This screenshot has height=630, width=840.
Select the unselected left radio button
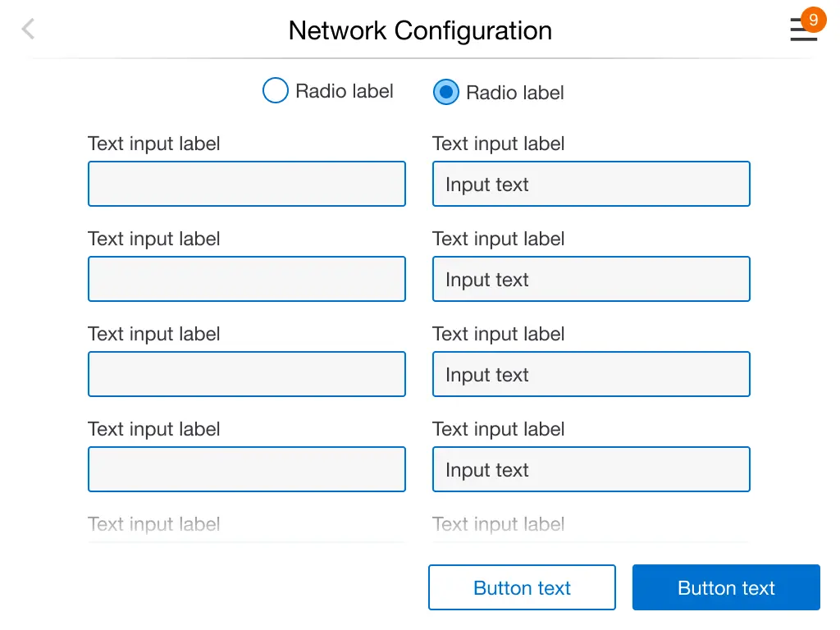tap(275, 91)
